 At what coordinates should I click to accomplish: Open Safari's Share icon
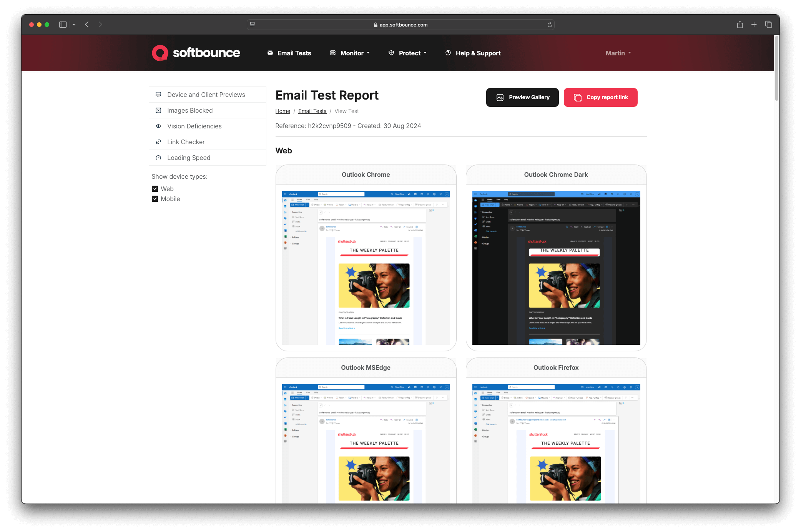tap(740, 25)
